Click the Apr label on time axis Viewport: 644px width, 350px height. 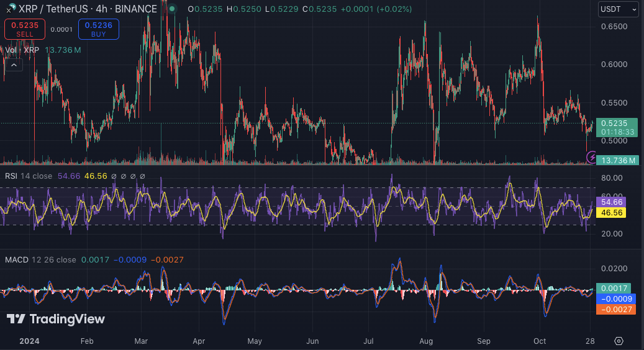coord(199,341)
